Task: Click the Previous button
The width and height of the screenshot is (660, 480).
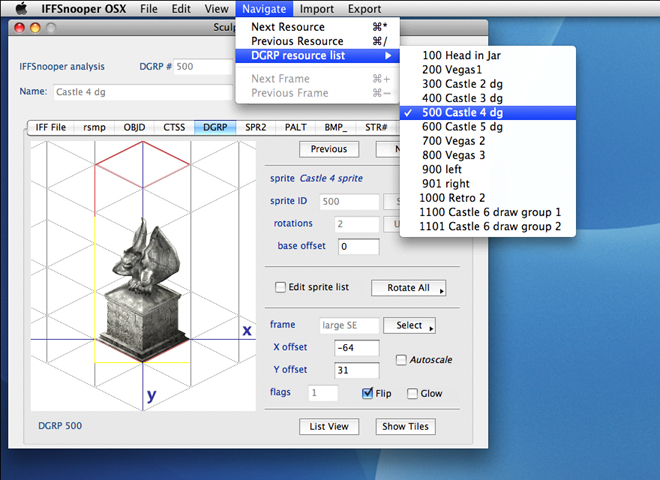Action: tap(329, 149)
